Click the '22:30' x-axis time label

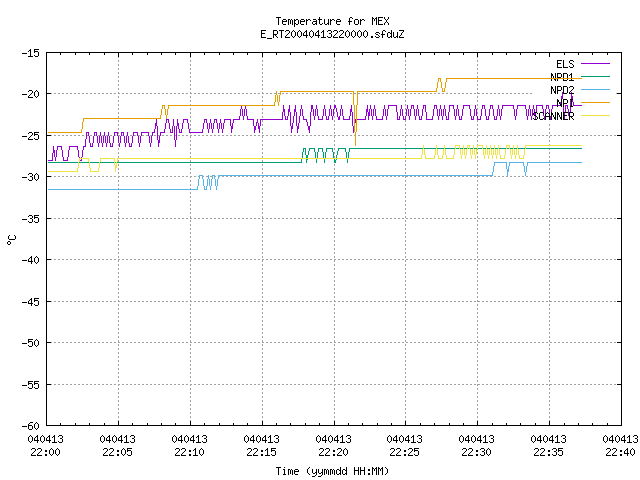[x=476, y=452]
